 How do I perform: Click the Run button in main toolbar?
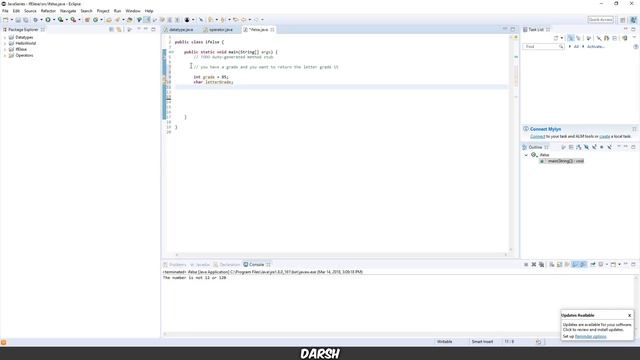[48, 20]
